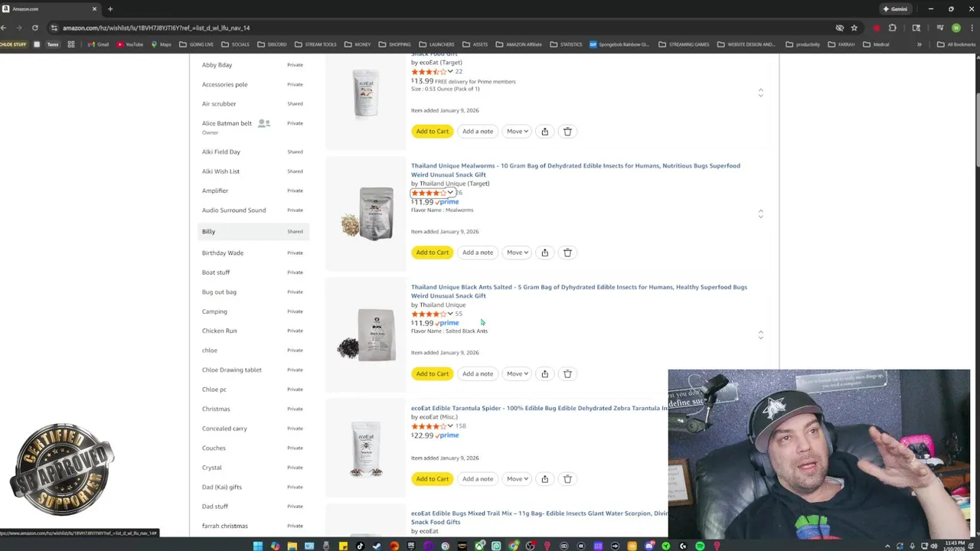The width and height of the screenshot is (980, 551).
Task: Click the Gemini button in title bar
Action: tap(895, 9)
